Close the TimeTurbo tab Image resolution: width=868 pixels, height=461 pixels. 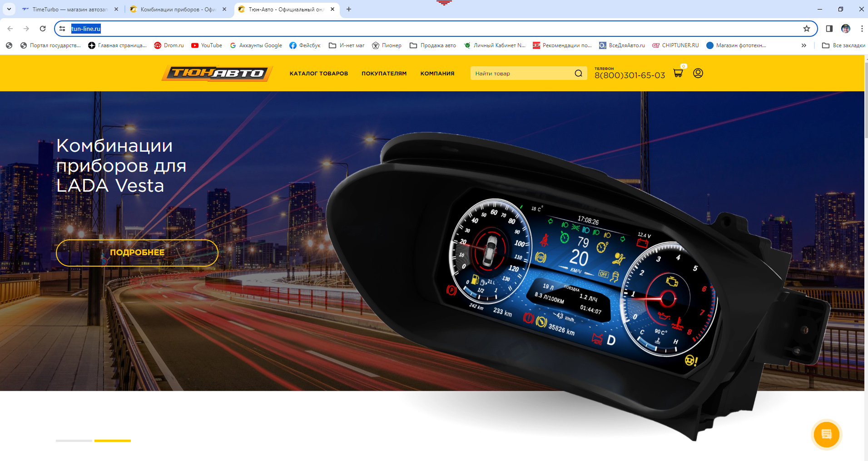pos(116,9)
